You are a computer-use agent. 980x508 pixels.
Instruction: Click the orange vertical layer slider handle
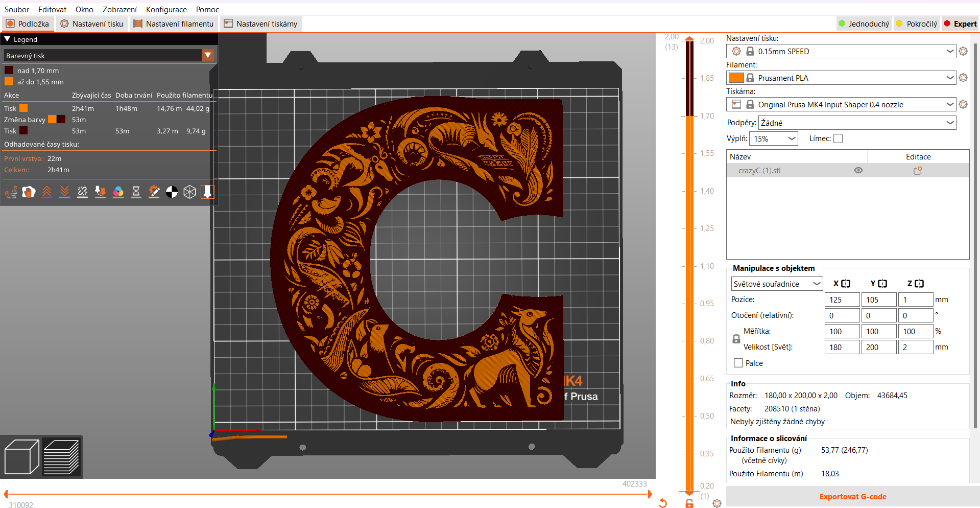[689, 38]
